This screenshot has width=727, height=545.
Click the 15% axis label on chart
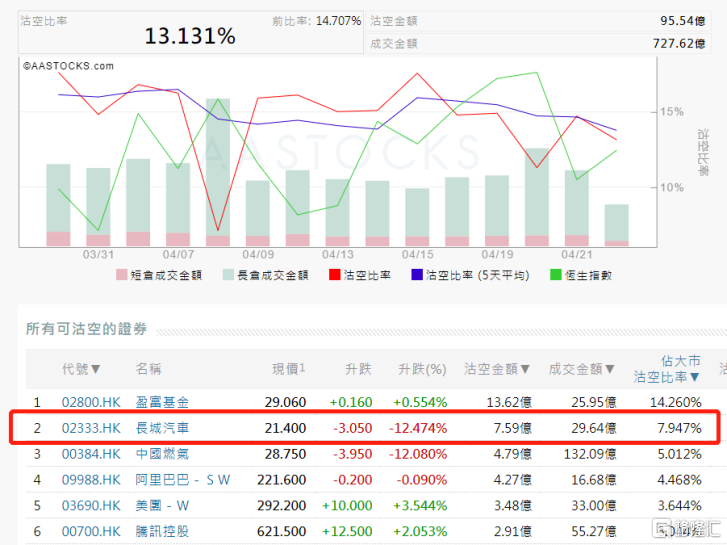[672, 112]
